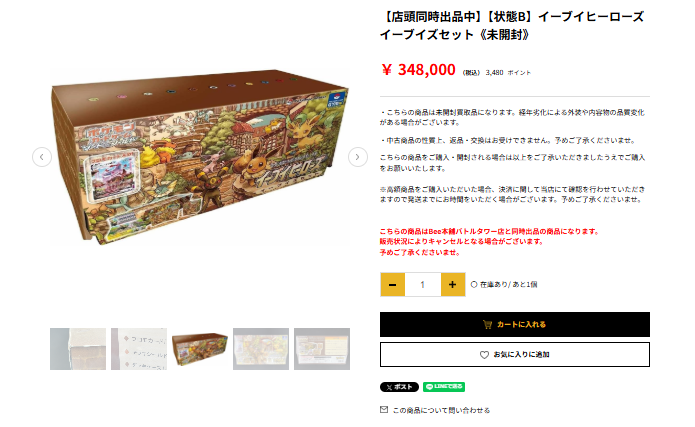Image resolution: width=695 pixels, height=427 pixels.
Task: Click the envelope inquiry icon
Action: pyautogui.click(x=384, y=410)
